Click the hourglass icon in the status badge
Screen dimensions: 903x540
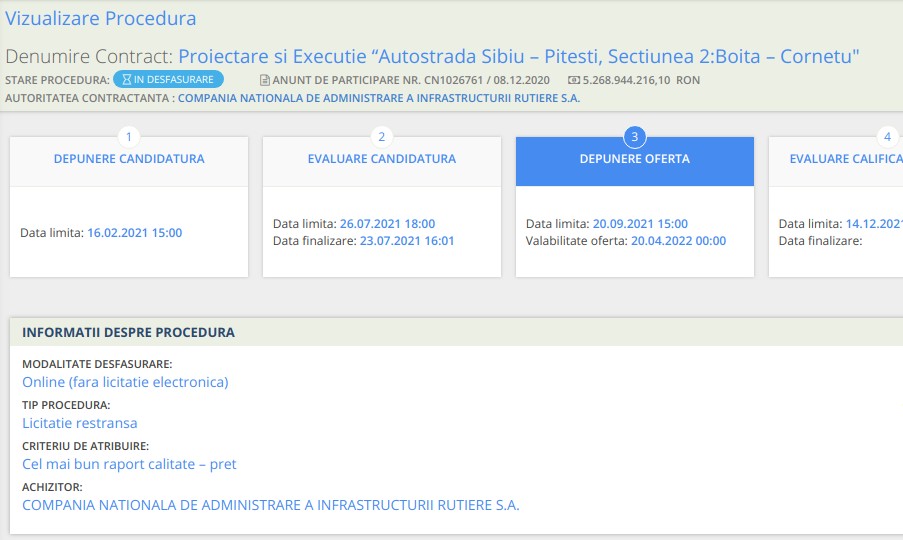pyautogui.click(x=126, y=80)
